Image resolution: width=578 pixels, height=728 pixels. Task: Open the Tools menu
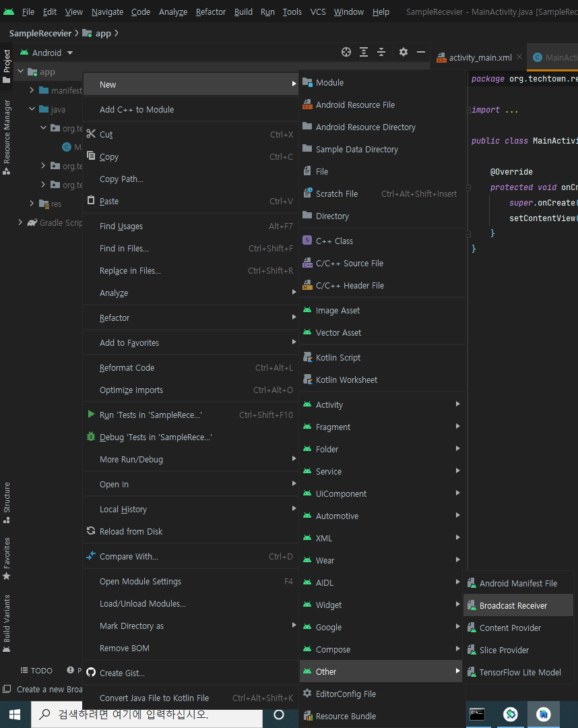coord(292,11)
